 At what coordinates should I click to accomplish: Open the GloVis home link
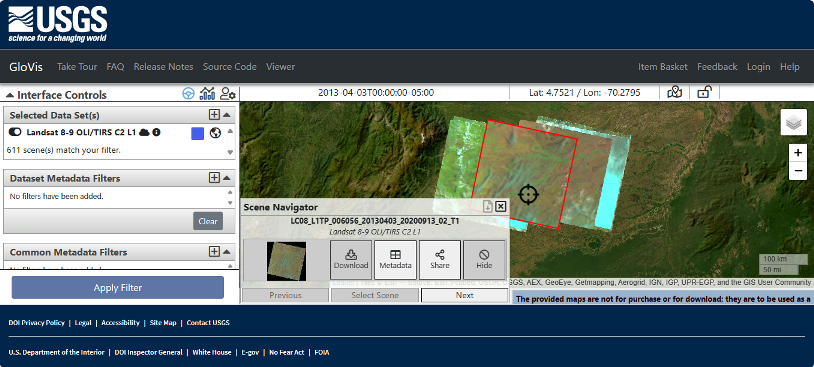click(26, 66)
